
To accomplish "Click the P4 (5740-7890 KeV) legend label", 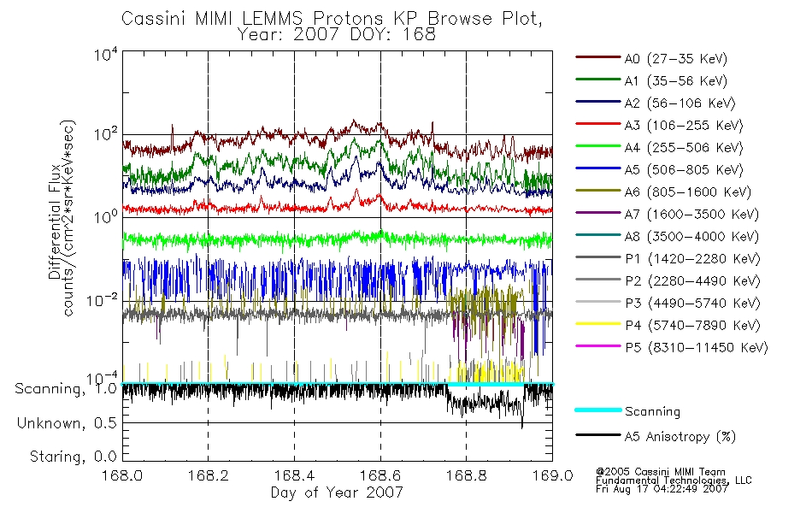I will point(692,326).
